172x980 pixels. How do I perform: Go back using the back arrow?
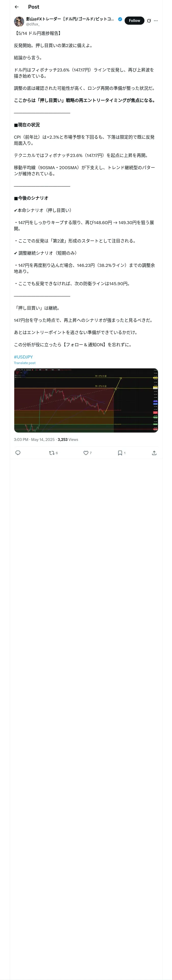[x=16, y=7]
